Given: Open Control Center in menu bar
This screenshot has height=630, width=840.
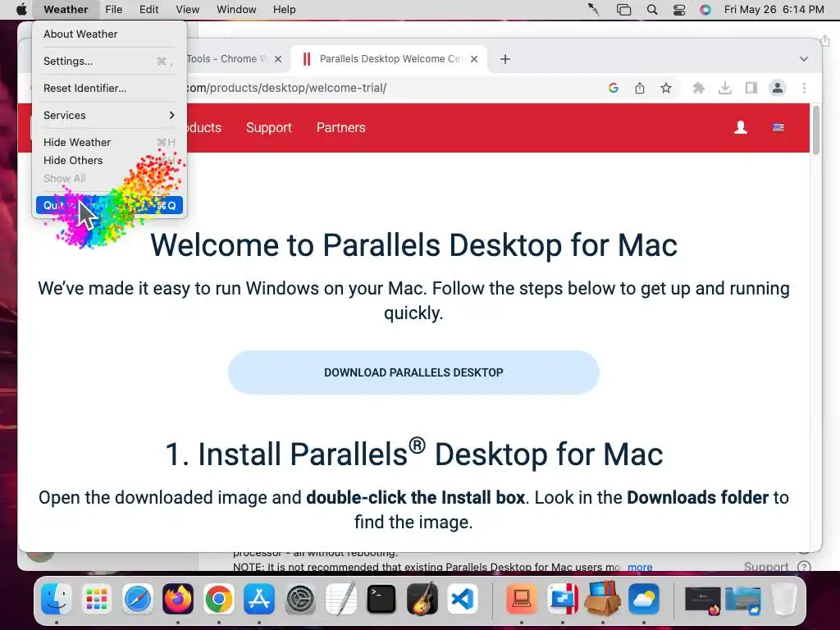Looking at the screenshot, I should tap(678, 9).
